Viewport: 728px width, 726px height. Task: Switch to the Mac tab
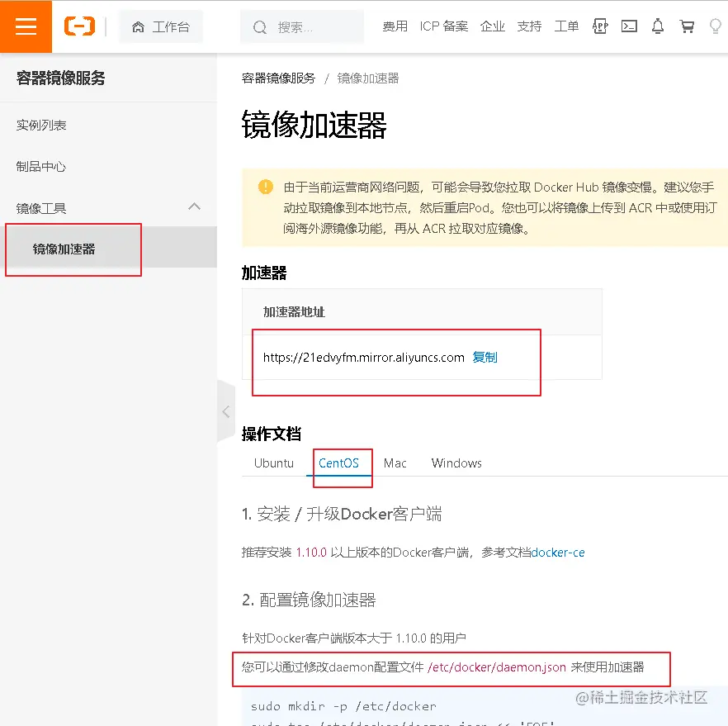point(395,463)
